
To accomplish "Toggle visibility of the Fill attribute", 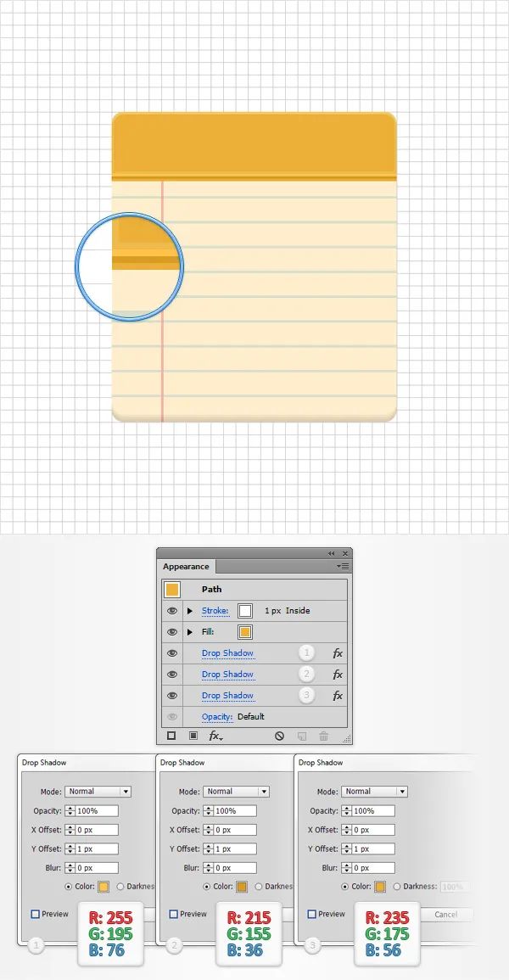I will (x=172, y=632).
